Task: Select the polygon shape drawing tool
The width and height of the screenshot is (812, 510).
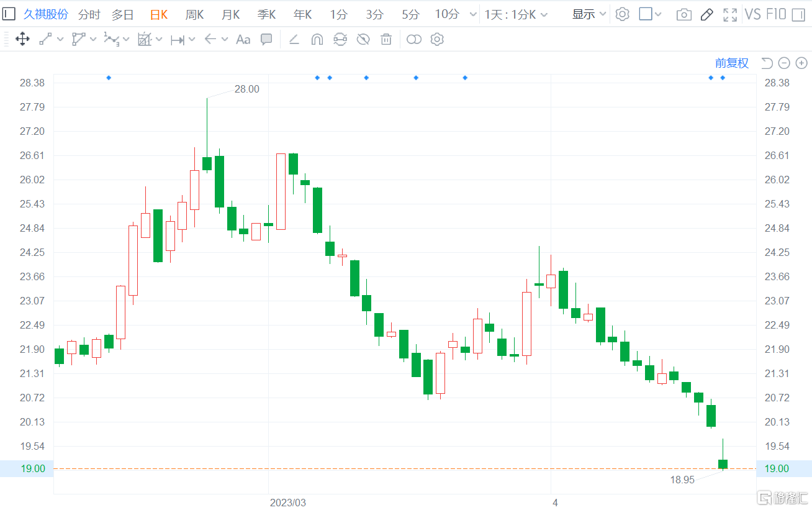Action: coord(78,40)
